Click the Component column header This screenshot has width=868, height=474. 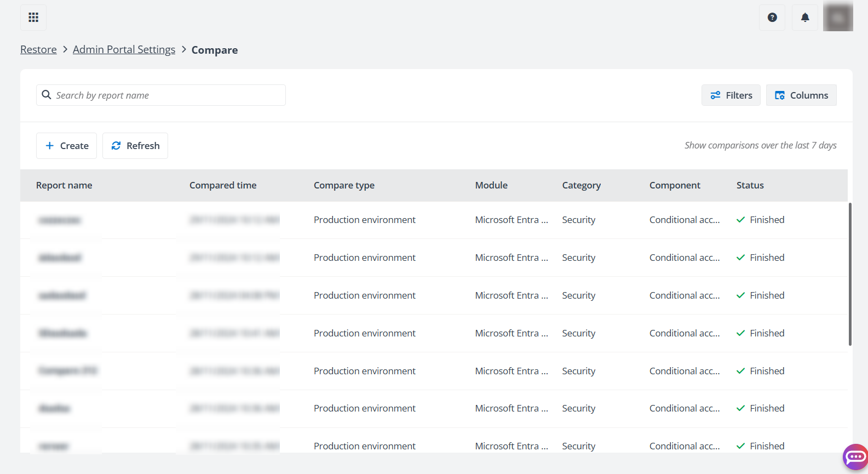675,185
